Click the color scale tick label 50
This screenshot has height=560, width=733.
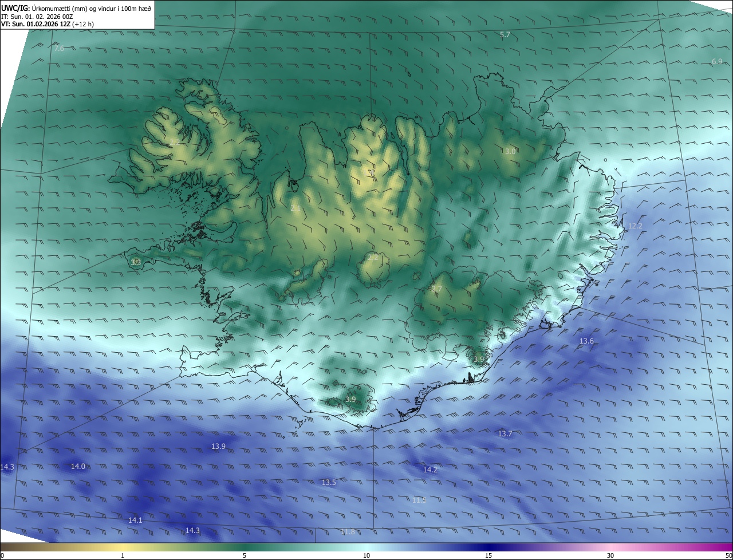click(x=728, y=555)
